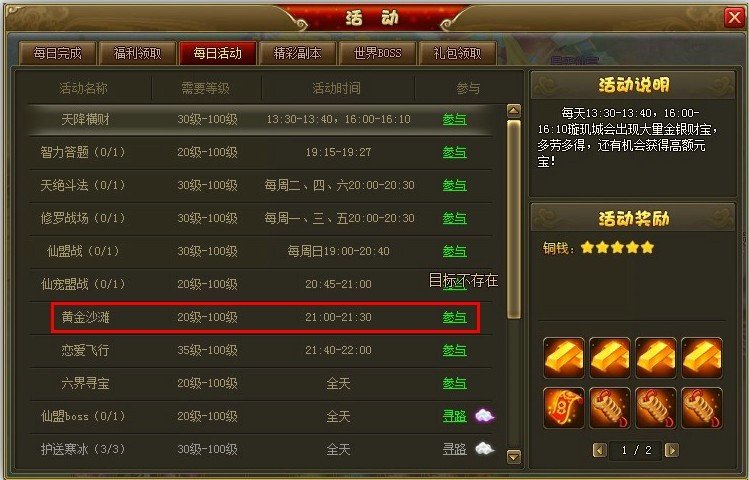Go to previous reward page arrow
The image size is (749, 480).
[600, 449]
